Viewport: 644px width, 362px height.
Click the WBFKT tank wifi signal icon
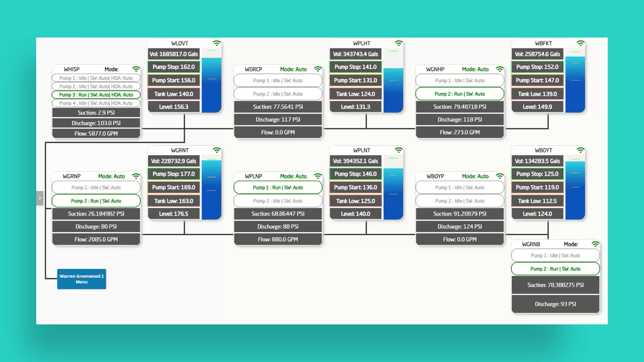pyautogui.click(x=580, y=43)
